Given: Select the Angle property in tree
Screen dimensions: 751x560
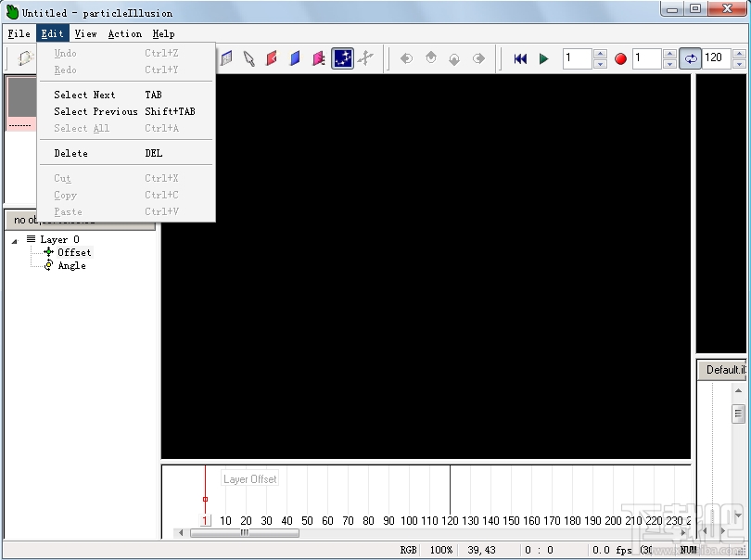Looking at the screenshot, I should [x=71, y=265].
